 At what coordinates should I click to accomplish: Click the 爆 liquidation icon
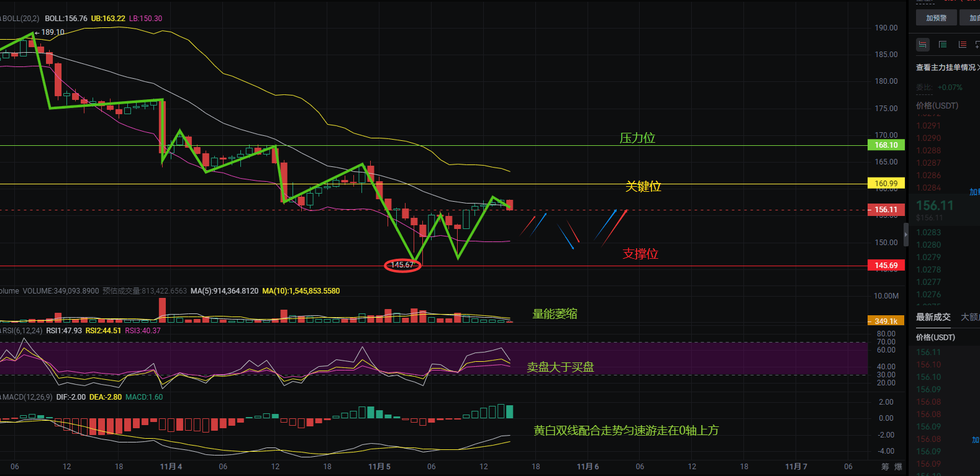coord(898,467)
